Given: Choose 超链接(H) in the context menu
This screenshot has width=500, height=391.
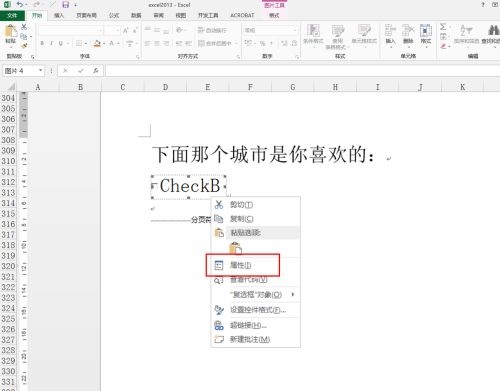Looking at the screenshot, I should click(256, 325).
